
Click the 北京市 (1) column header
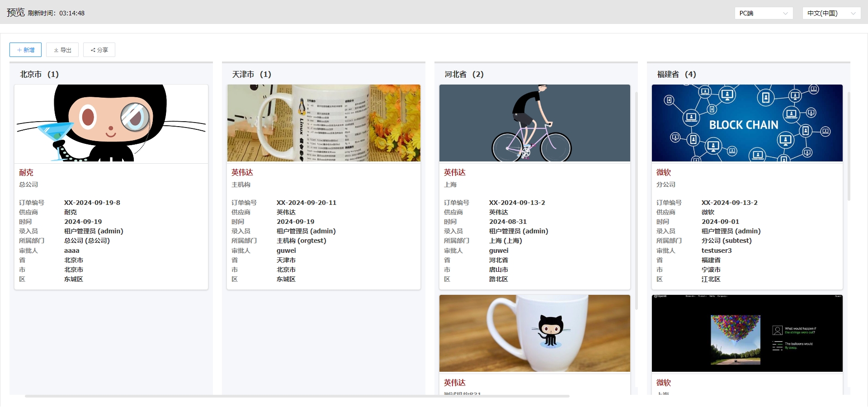[39, 74]
